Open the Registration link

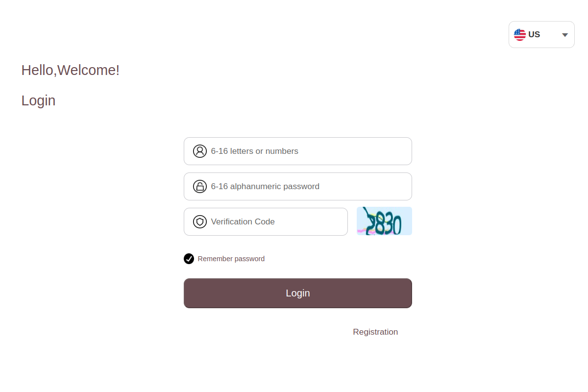pos(375,332)
